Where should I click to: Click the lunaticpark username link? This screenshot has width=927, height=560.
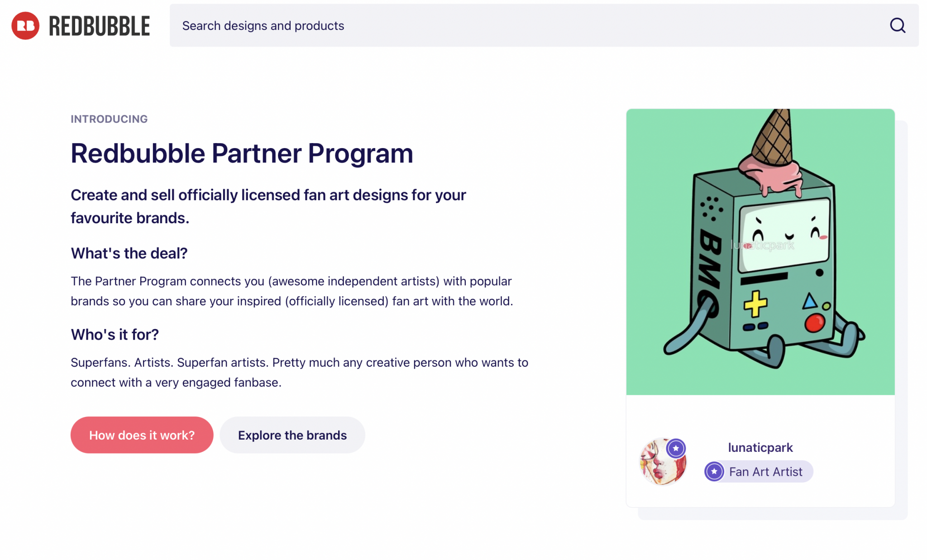pos(760,447)
